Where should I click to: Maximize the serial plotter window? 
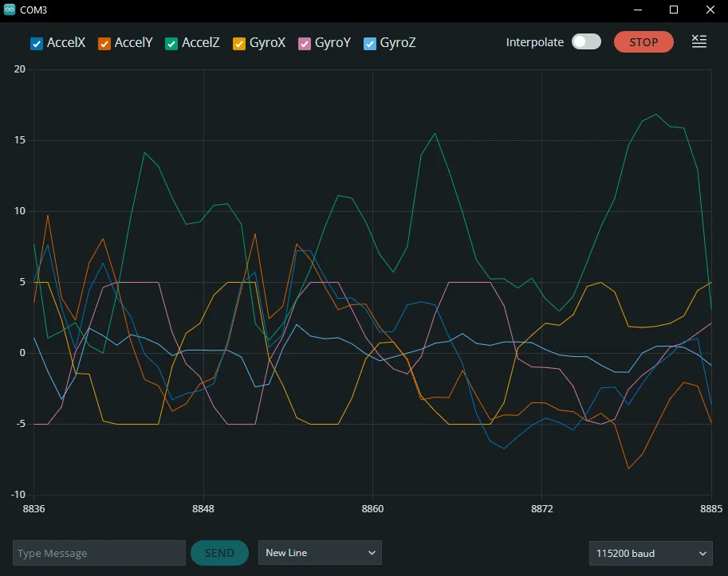[674, 10]
